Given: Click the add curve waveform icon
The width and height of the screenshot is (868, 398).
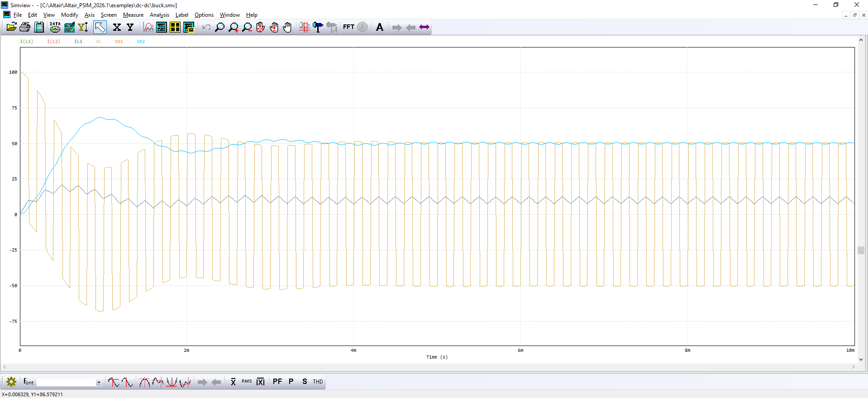Looking at the screenshot, I should click(x=148, y=27).
